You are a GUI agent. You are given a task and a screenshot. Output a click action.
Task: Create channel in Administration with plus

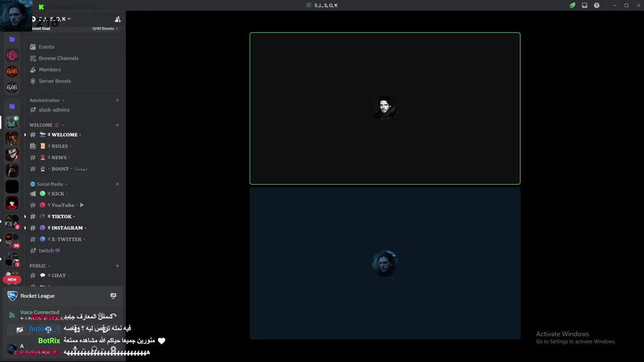[117, 100]
